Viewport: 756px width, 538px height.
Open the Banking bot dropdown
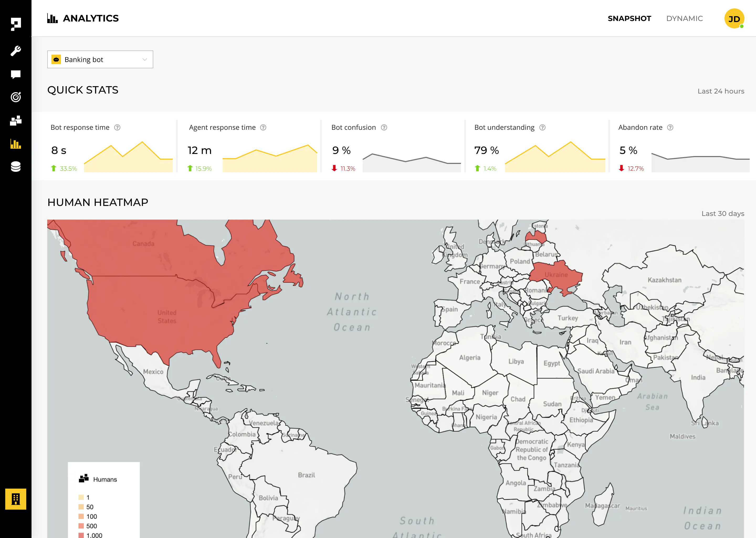pyautogui.click(x=100, y=59)
